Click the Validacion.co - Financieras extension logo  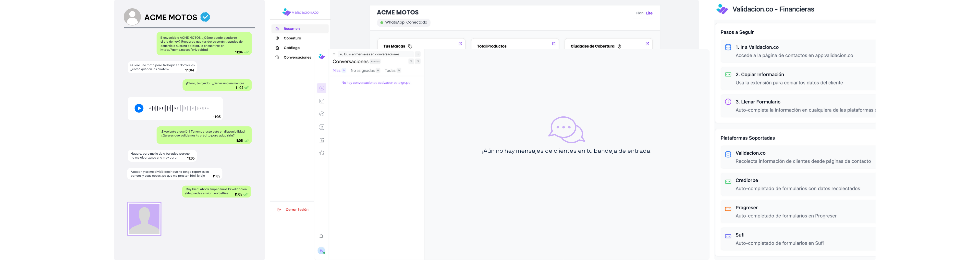tap(722, 9)
